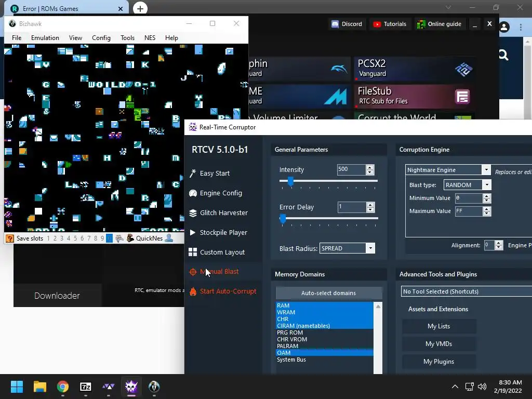Viewport: 532px width, 399px height.
Task: Trigger Manual Blast via its crosshair icon
Action: pyautogui.click(x=193, y=272)
